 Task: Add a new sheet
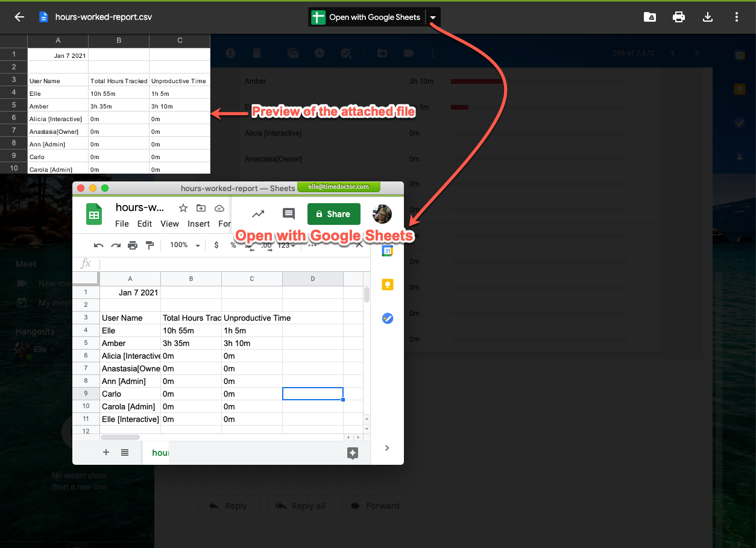pyautogui.click(x=106, y=453)
